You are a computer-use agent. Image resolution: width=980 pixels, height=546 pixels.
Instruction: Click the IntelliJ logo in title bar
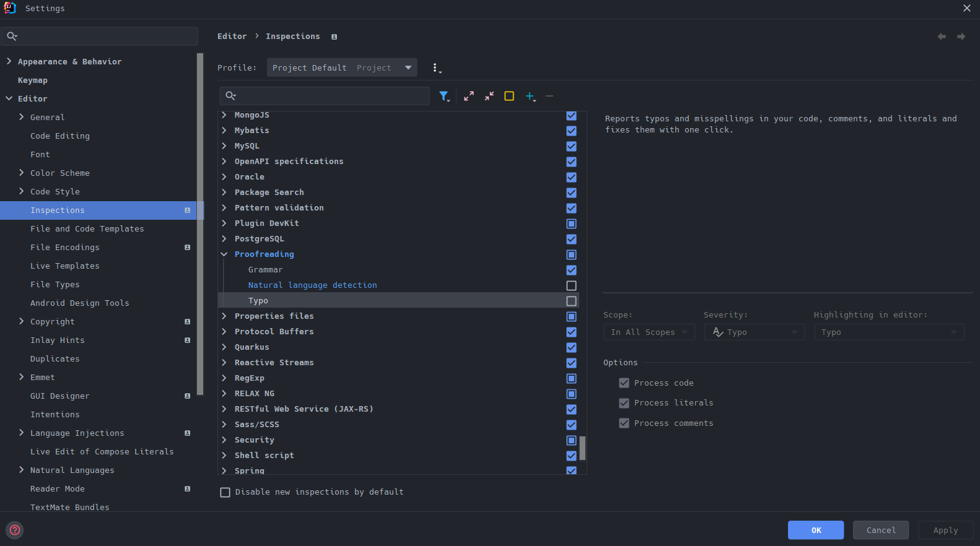coord(10,8)
